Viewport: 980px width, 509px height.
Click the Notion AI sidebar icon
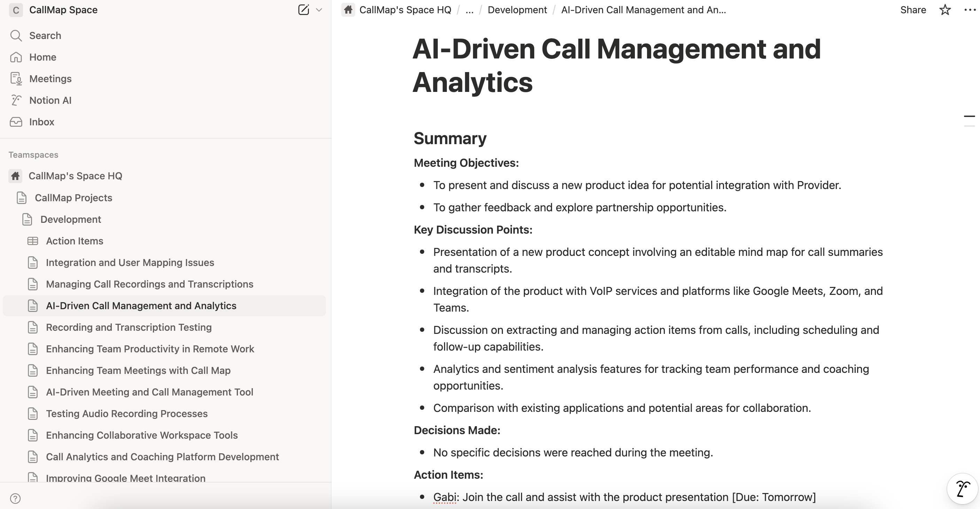[x=16, y=100]
